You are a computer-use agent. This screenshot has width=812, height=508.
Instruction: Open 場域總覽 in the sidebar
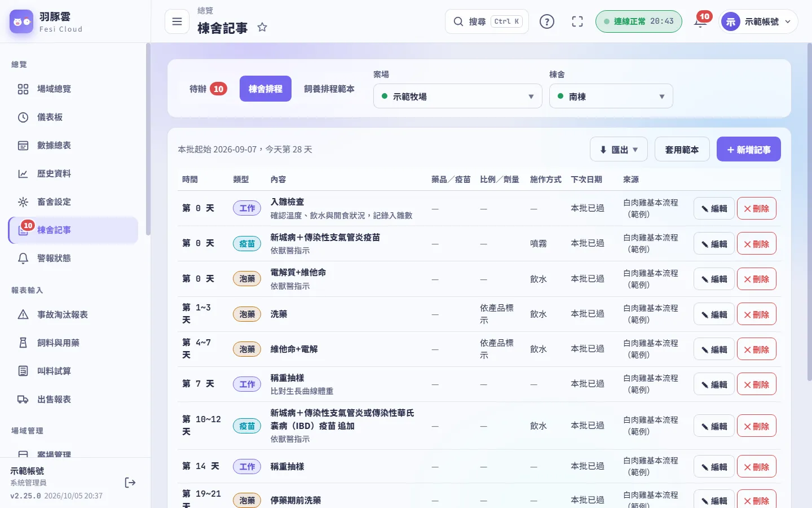[x=73, y=89]
